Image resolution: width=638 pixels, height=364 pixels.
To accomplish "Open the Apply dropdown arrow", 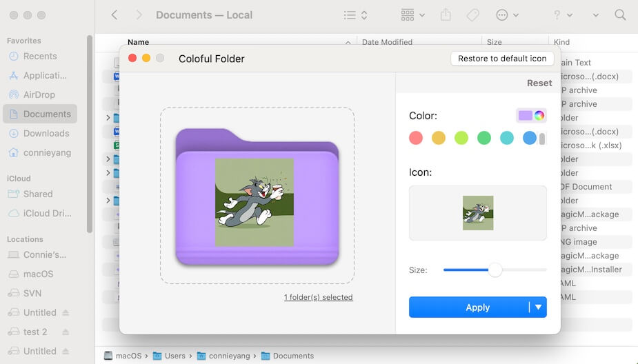I will tap(538, 307).
